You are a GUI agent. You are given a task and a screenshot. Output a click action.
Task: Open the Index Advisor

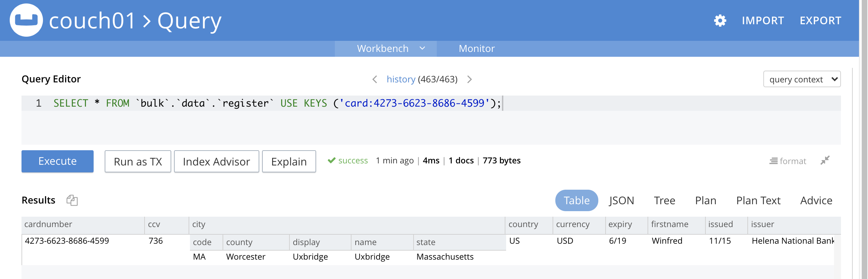pos(216,162)
